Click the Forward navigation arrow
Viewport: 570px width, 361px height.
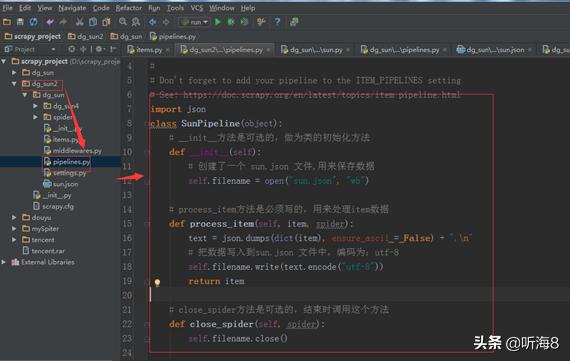coord(166,22)
